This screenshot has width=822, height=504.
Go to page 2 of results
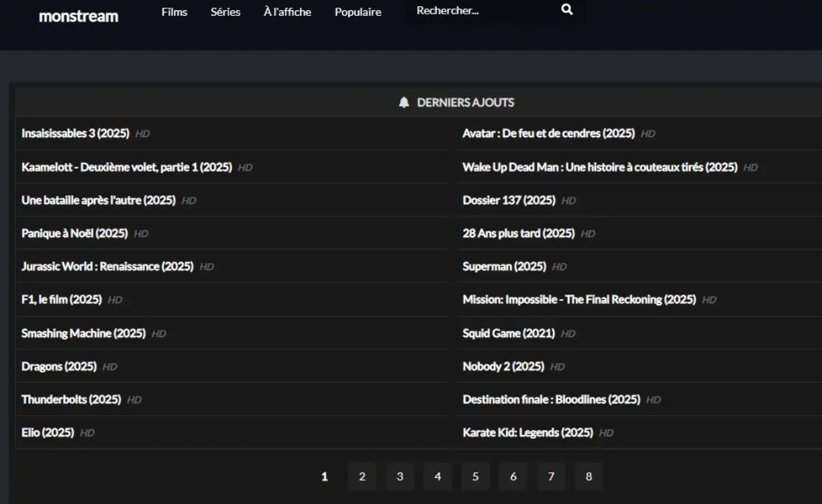click(362, 477)
